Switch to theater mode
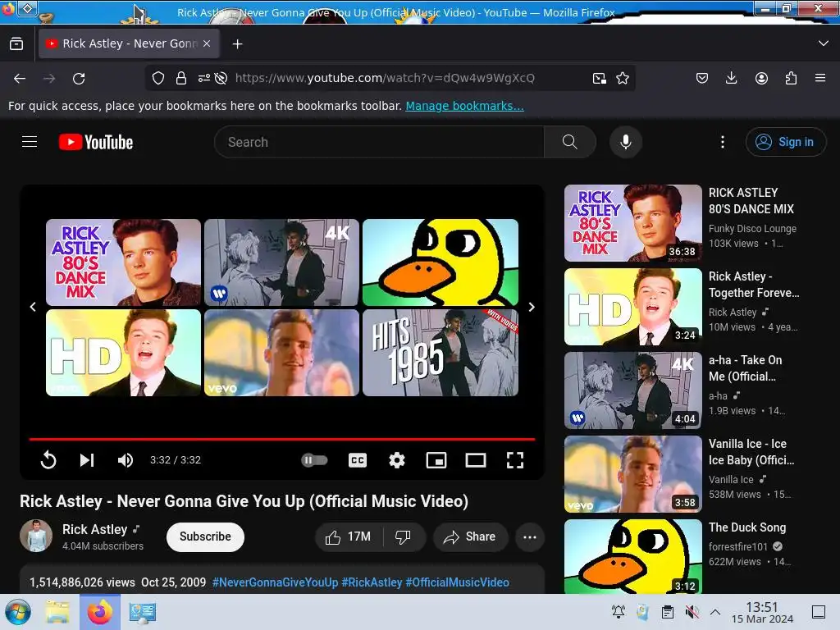 476,460
